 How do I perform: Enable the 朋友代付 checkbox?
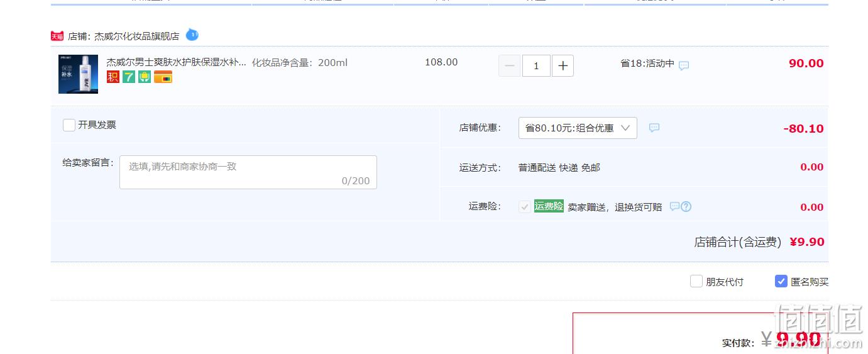point(696,281)
